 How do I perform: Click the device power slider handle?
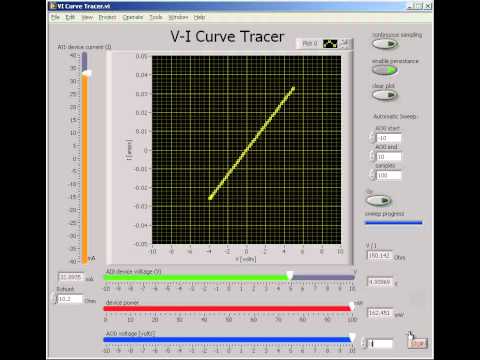tap(351, 307)
